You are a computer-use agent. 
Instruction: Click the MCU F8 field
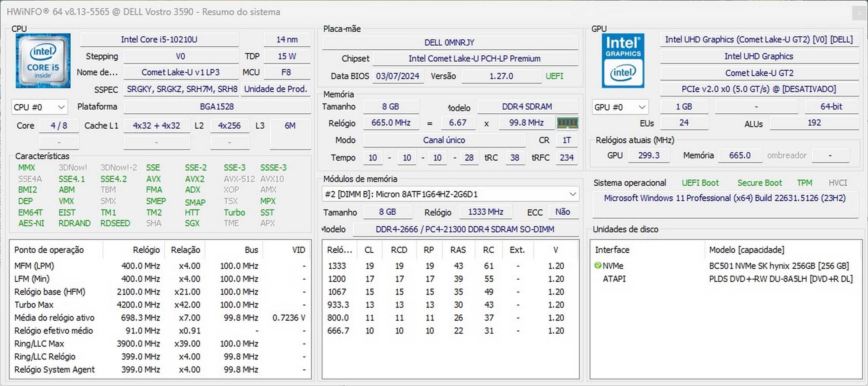287,72
